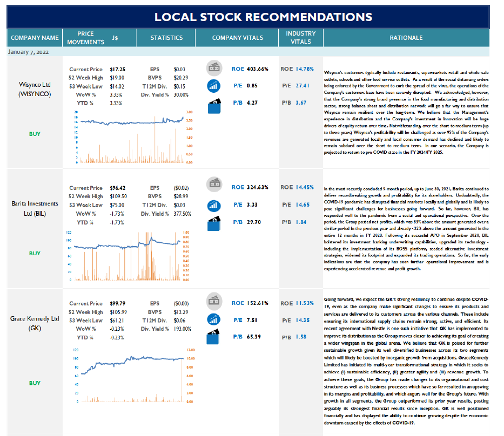This screenshot has height=436, width=504.
Task: Click the ROE cash icon in Wisynco row
Action: click(214, 68)
